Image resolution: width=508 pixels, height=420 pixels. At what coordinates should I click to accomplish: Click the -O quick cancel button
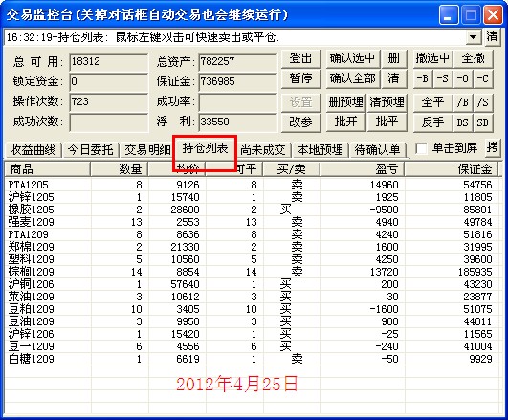463,78
